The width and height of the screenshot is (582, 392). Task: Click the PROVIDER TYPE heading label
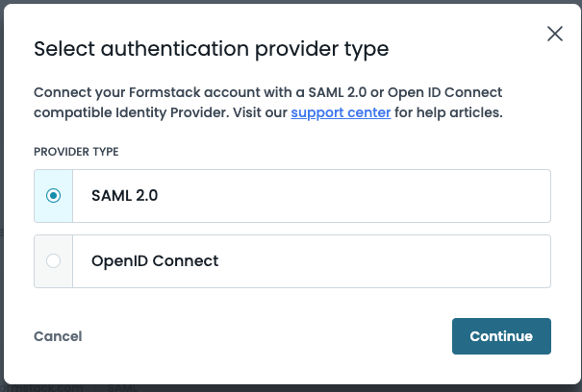click(76, 152)
